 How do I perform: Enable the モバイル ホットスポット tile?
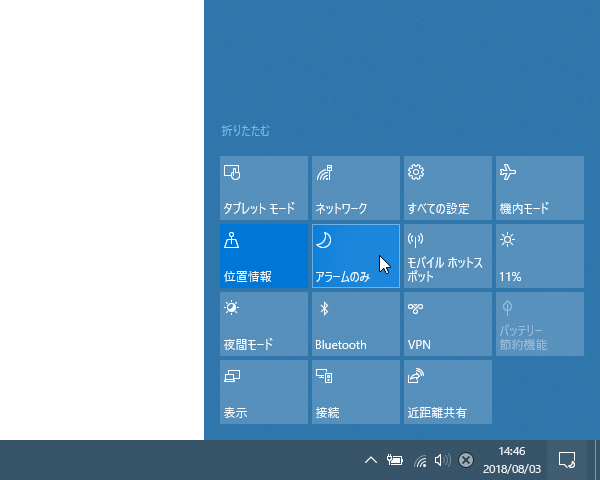448,256
